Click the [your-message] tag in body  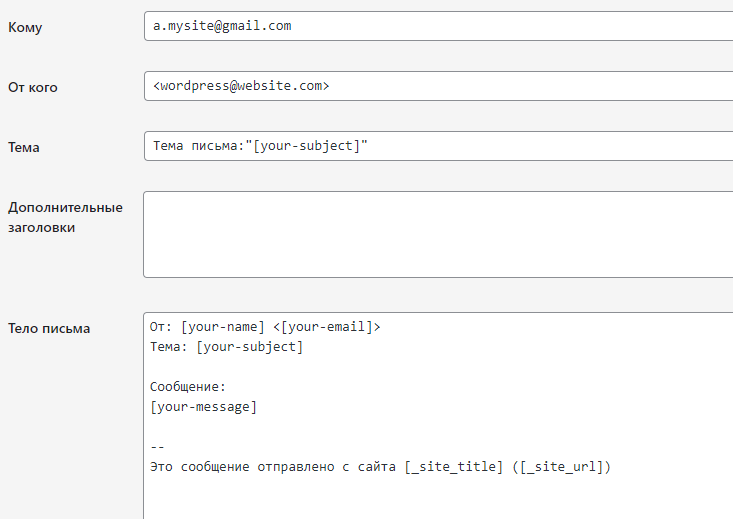[x=203, y=407]
